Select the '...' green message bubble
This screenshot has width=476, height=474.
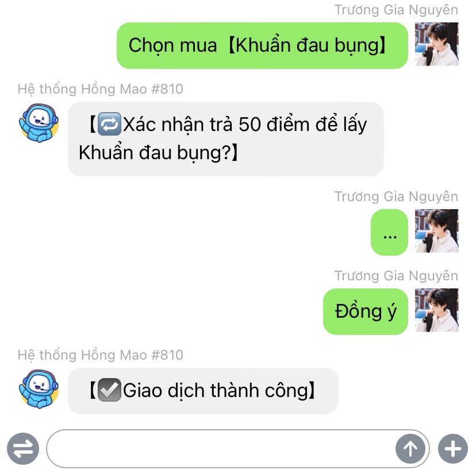(390, 232)
